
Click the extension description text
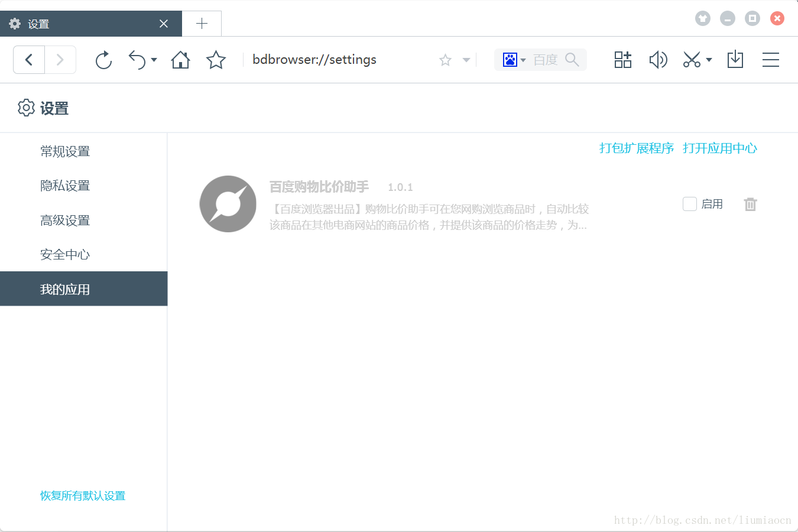429,217
